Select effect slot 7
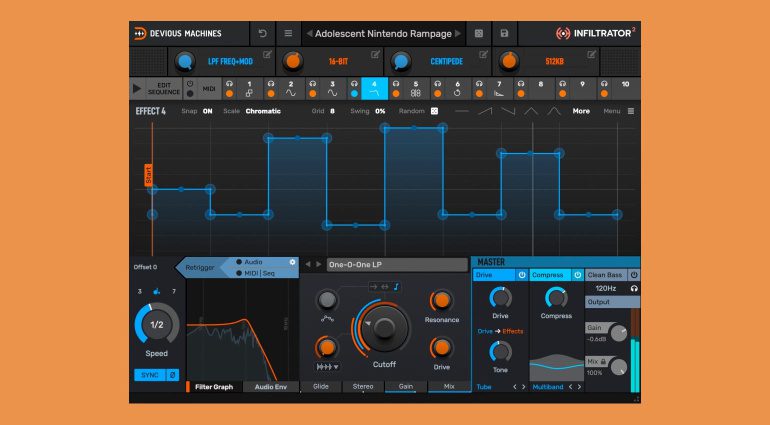This screenshot has height=425, width=770. (499, 88)
